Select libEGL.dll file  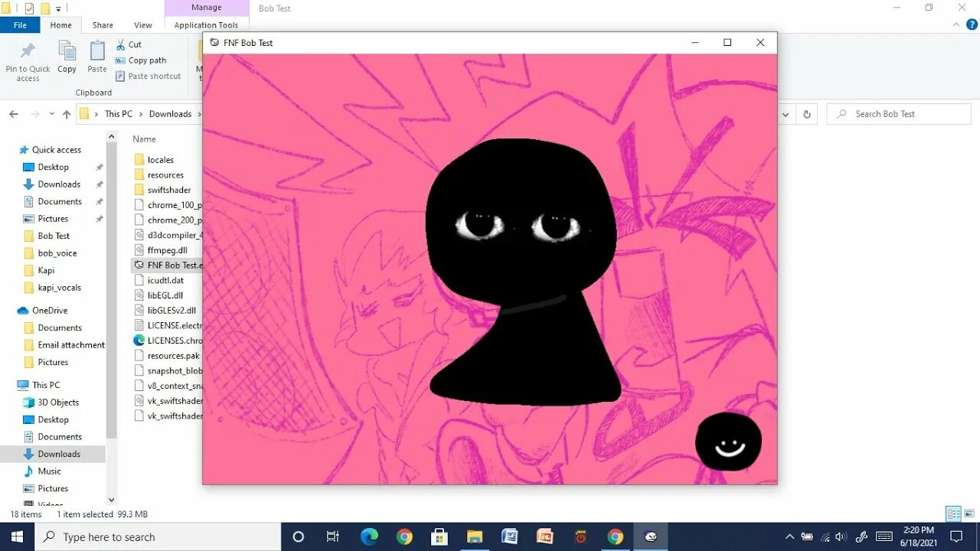click(165, 295)
